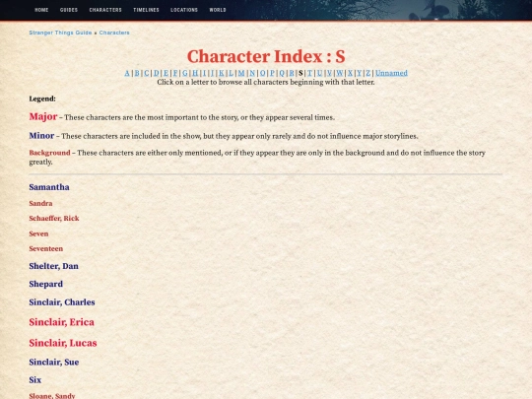Click the Background legend label
Screen dimensions: 532x399
(x=49, y=153)
